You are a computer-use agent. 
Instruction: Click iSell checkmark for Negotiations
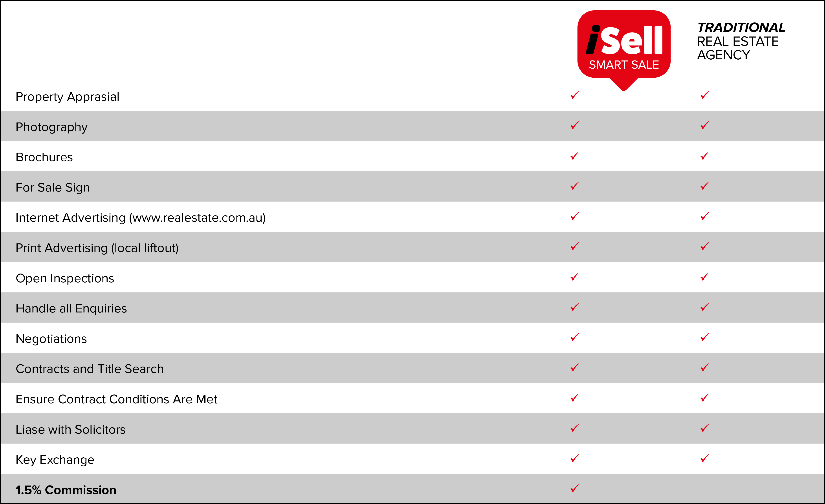[x=575, y=337]
